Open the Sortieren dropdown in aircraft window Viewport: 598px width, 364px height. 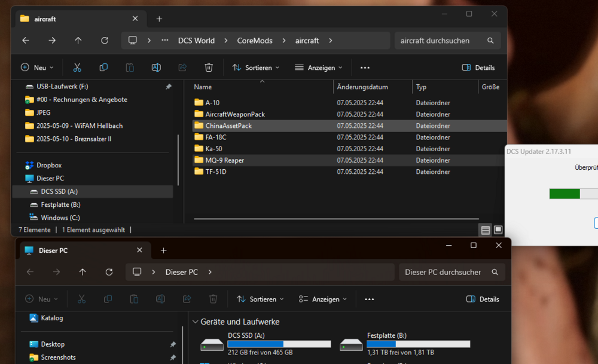click(256, 68)
